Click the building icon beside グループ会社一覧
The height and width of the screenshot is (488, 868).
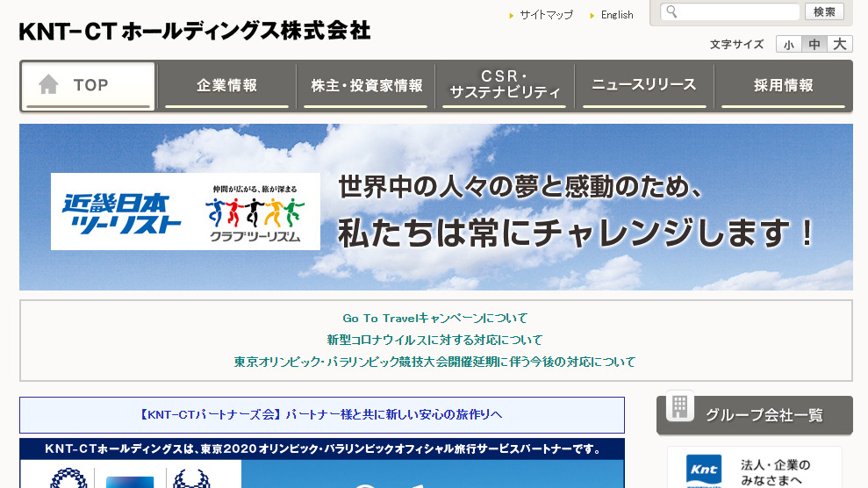coord(680,406)
